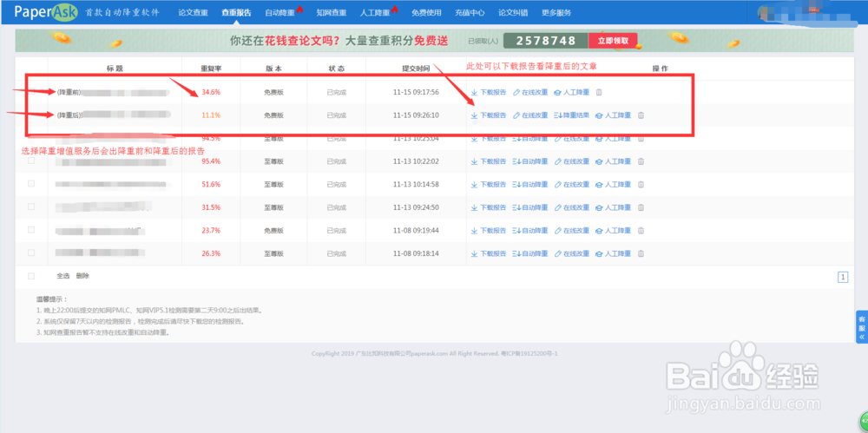868x433 pixels.
Task: Download report for the 23.7% row
Action: 488,230
